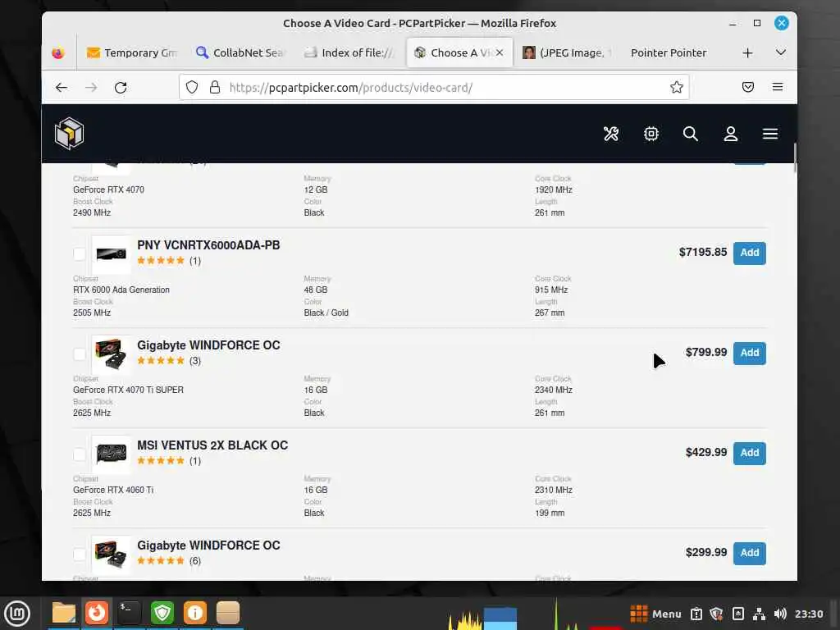This screenshot has height=630, width=840.
Task: Click the PNY five-star rating
Action: coord(161,261)
